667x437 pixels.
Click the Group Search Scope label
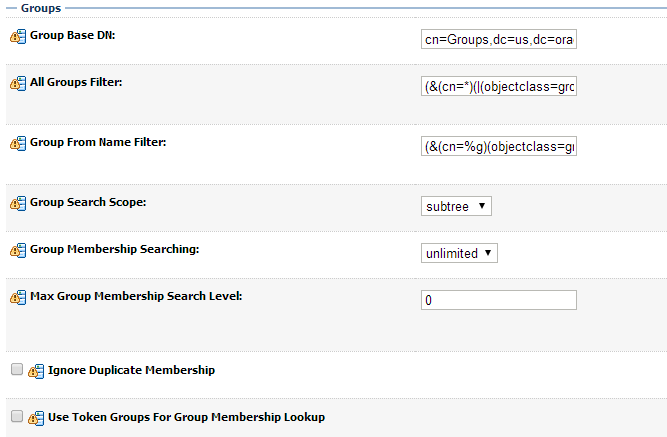click(88, 202)
